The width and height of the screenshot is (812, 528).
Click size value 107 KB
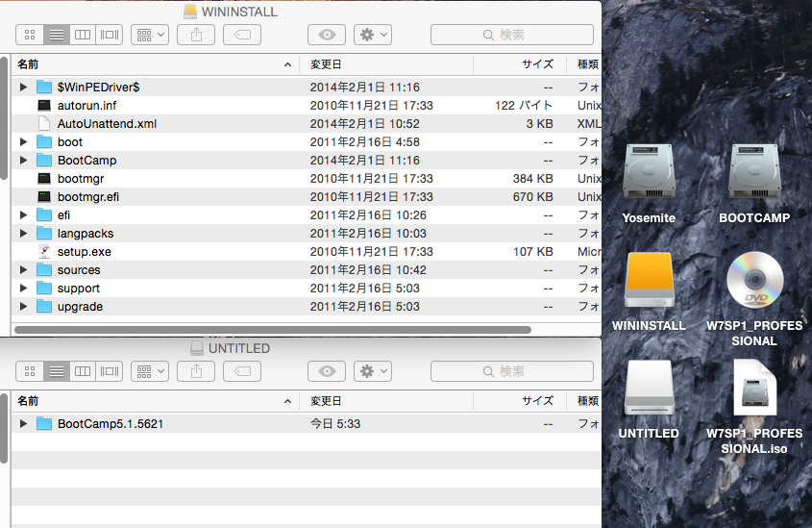point(533,252)
